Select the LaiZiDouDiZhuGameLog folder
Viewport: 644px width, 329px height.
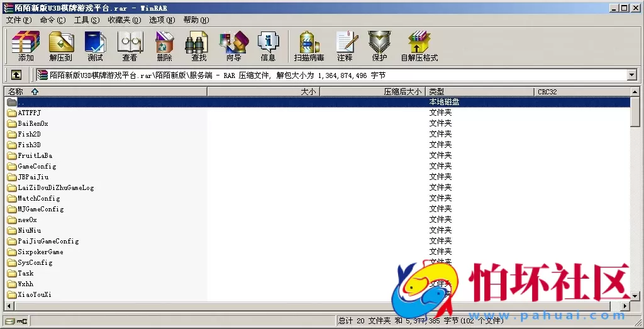[x=55, y=187]
